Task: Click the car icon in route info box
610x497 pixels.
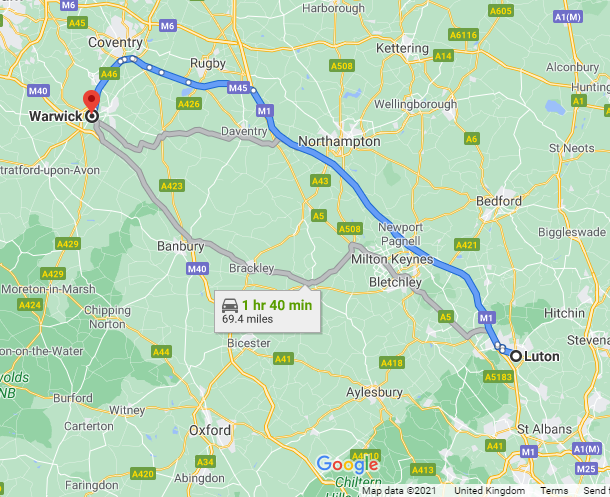Action: [x=230, y=306]
